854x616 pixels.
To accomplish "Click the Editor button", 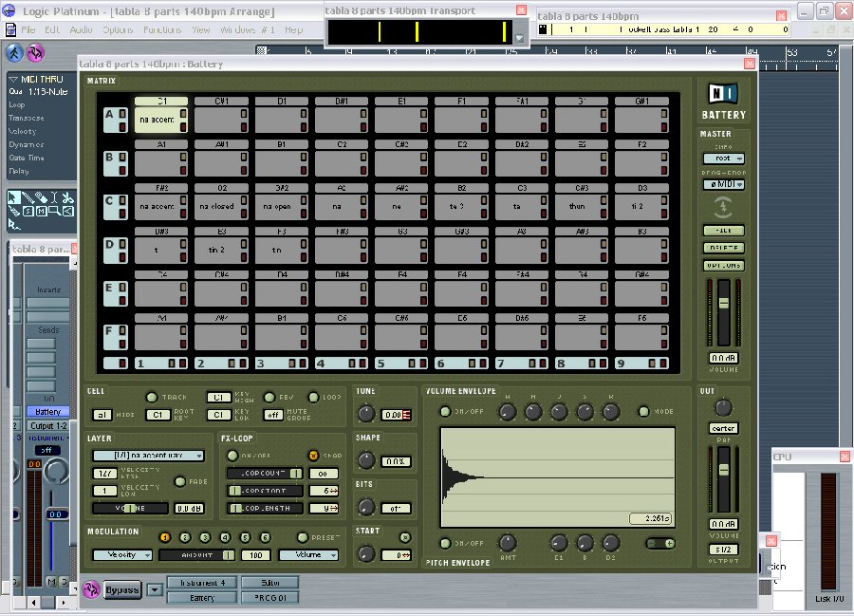I will 269,583.
